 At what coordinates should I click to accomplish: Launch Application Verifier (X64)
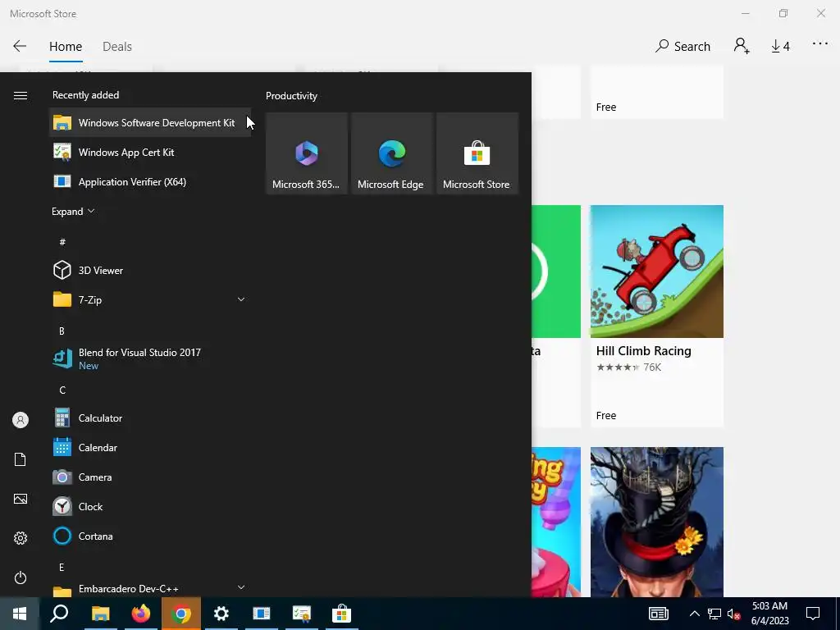tap(150, 181)
